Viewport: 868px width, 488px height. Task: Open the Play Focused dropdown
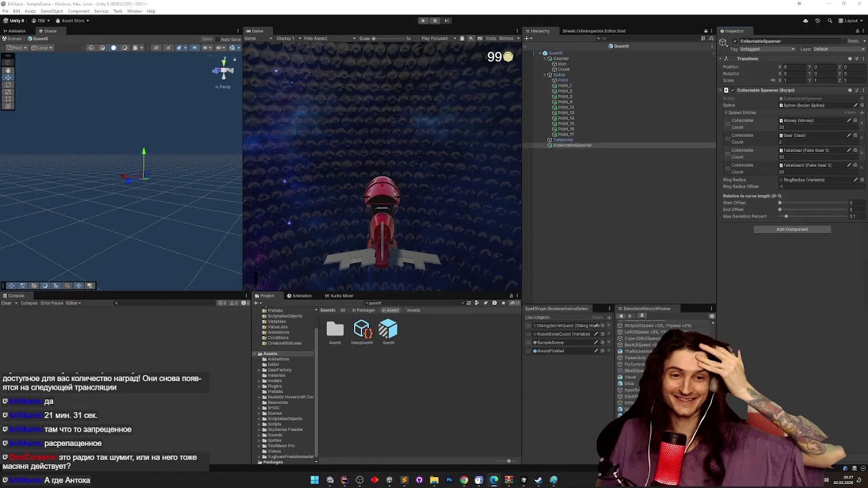(x=439, y=39)
